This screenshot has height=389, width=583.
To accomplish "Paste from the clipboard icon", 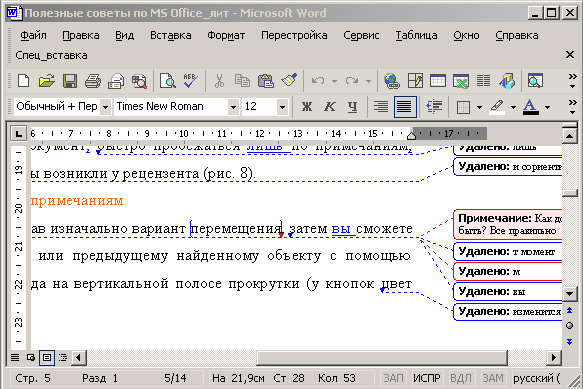I will tap(265, 80).
